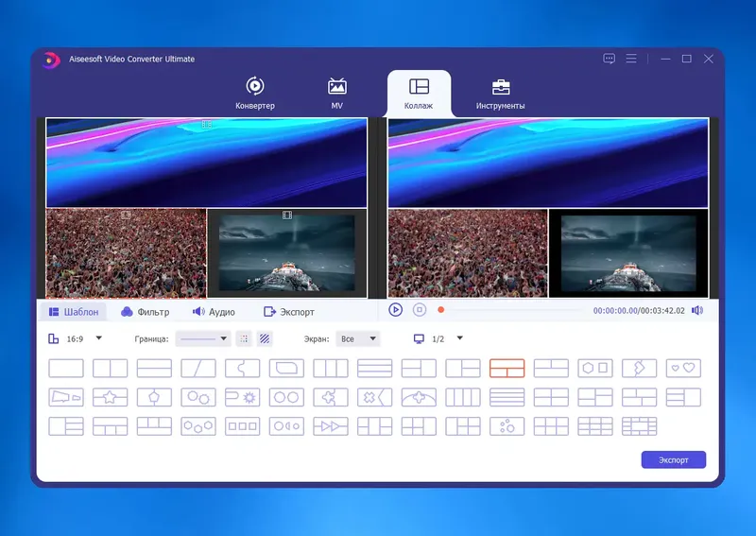The width and height of the screenshot is (756, 536).
Task: Play the collage preview
Action: point(395,310)
